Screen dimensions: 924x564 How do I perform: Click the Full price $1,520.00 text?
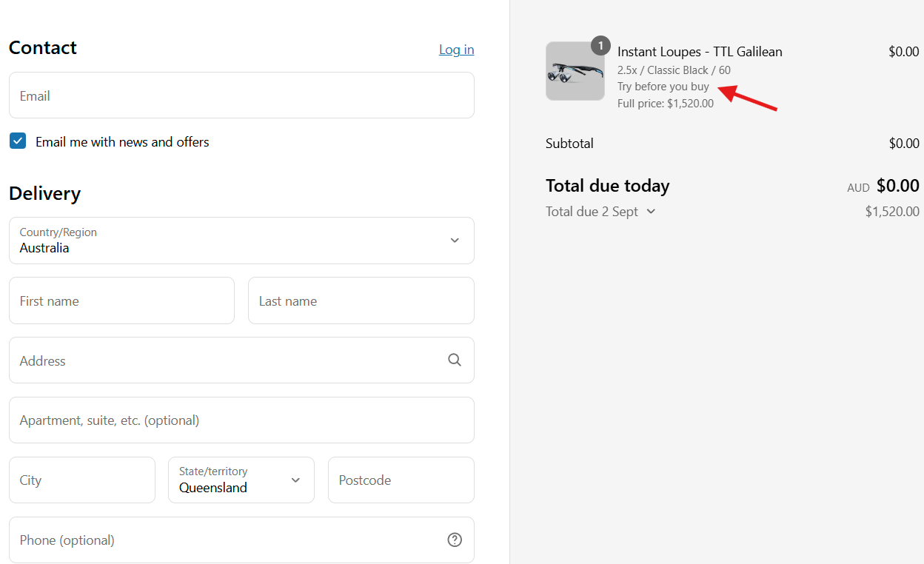pos(665,104)
